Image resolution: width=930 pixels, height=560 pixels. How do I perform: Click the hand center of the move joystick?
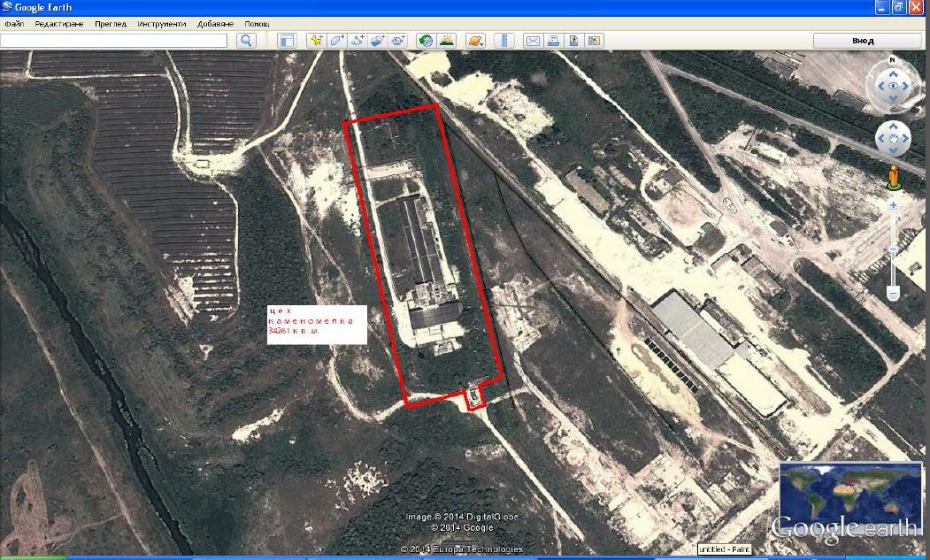pyautogui.click(x=893, y=138)
